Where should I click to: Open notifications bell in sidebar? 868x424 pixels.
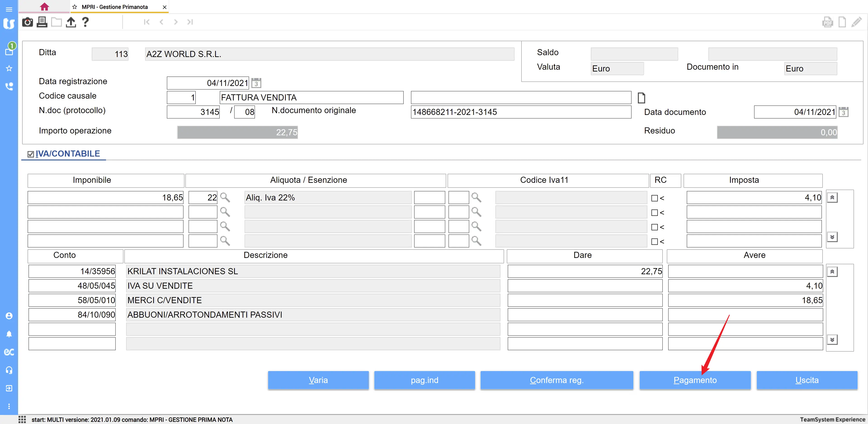tap(9, 334)
